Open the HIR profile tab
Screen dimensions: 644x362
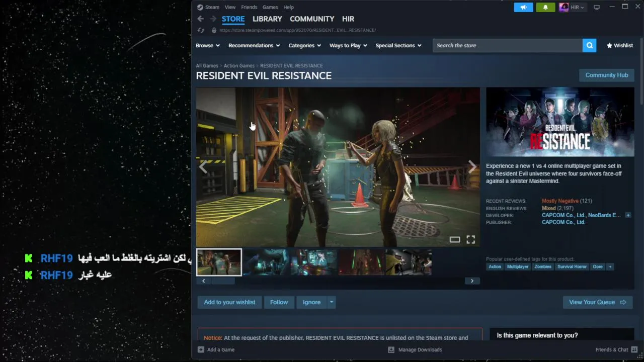coord(348,19)
